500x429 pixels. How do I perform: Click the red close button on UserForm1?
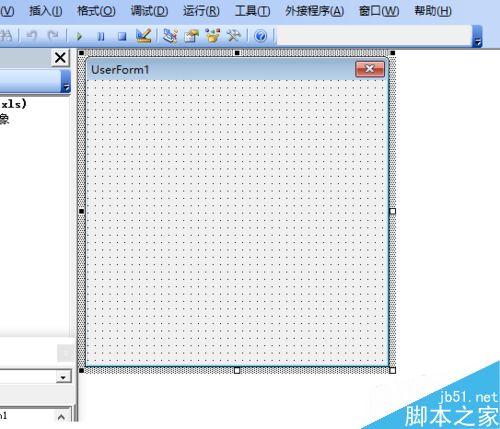[x=370, y=69]
